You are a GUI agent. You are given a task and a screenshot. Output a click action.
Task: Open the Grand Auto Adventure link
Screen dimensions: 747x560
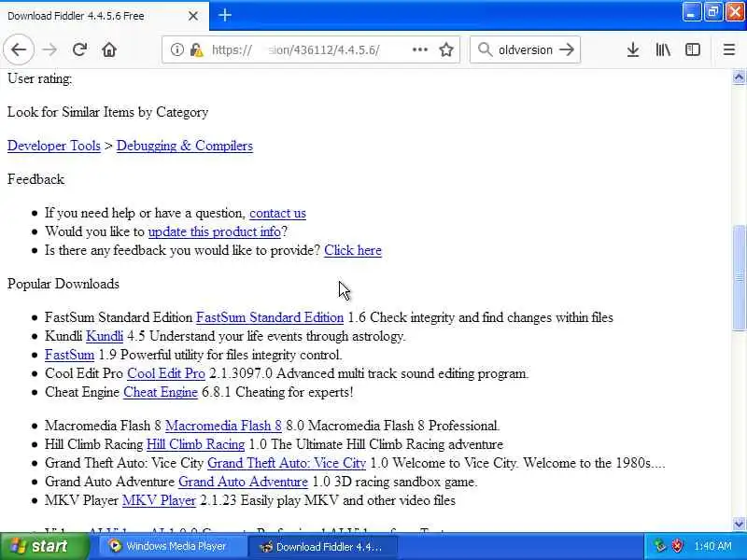[243, 482]
